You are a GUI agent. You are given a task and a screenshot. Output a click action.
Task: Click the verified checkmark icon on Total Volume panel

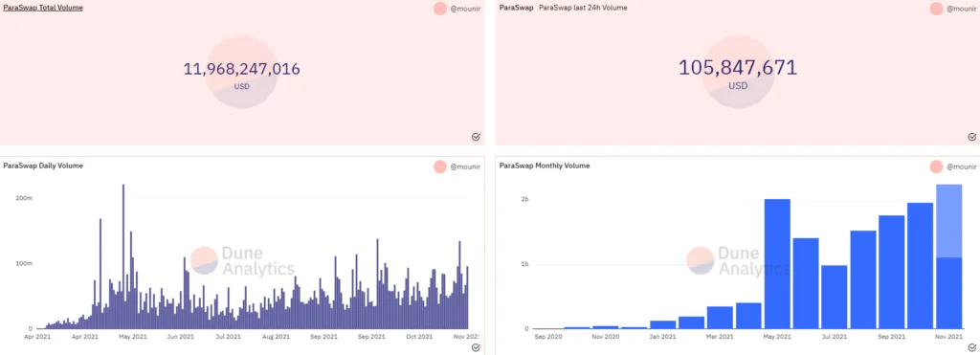click(475, 137)
